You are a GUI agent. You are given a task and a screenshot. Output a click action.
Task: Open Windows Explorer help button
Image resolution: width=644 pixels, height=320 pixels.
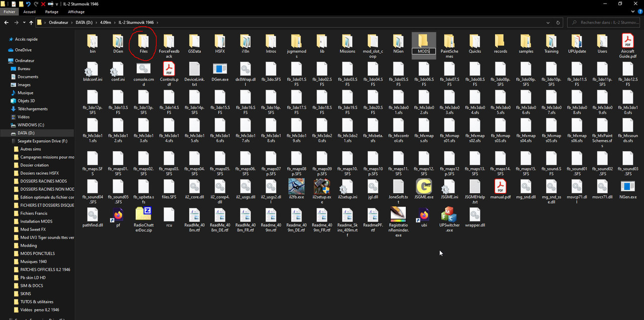pyautogui.click(x=639, y=12)
